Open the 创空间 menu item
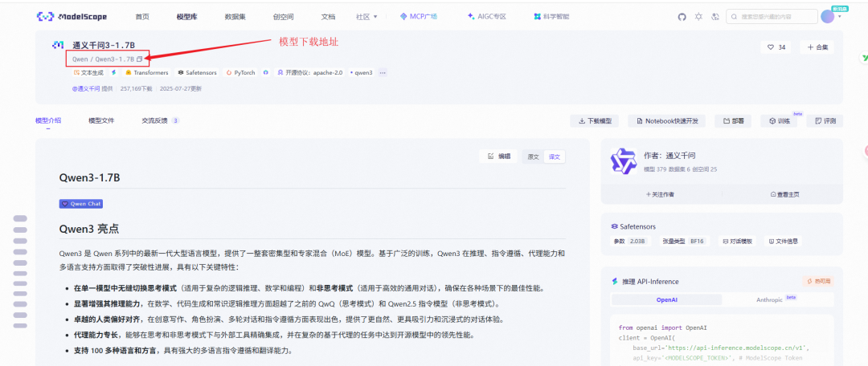The image size is (868, 366). tap(284, 17)
